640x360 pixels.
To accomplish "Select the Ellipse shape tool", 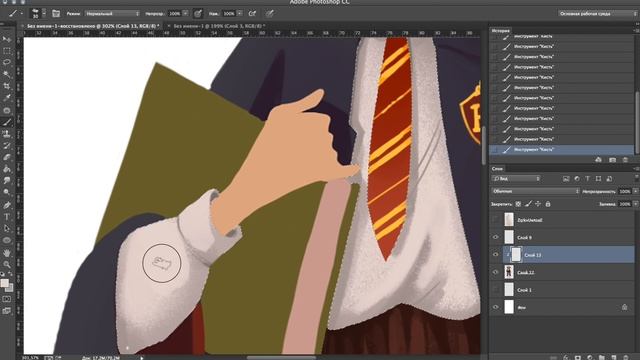I will [x=7, y=240].
